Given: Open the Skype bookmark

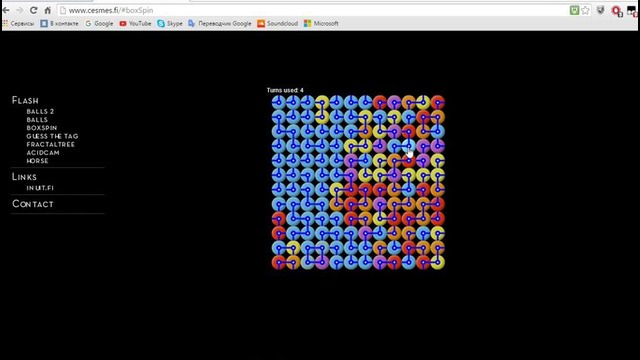Looking at the screenshot, I should (x=170, y=24).
